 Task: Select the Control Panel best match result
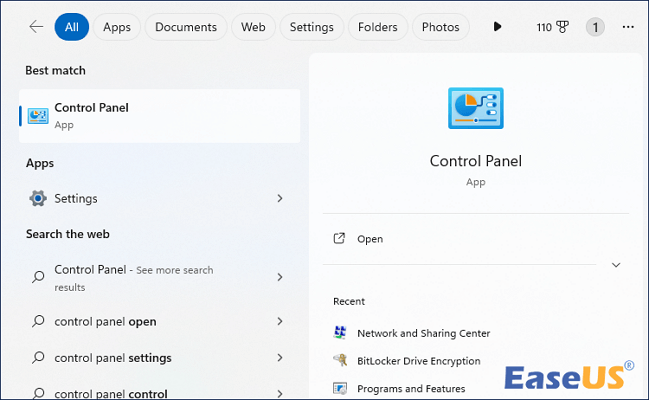tap(160, 116)
